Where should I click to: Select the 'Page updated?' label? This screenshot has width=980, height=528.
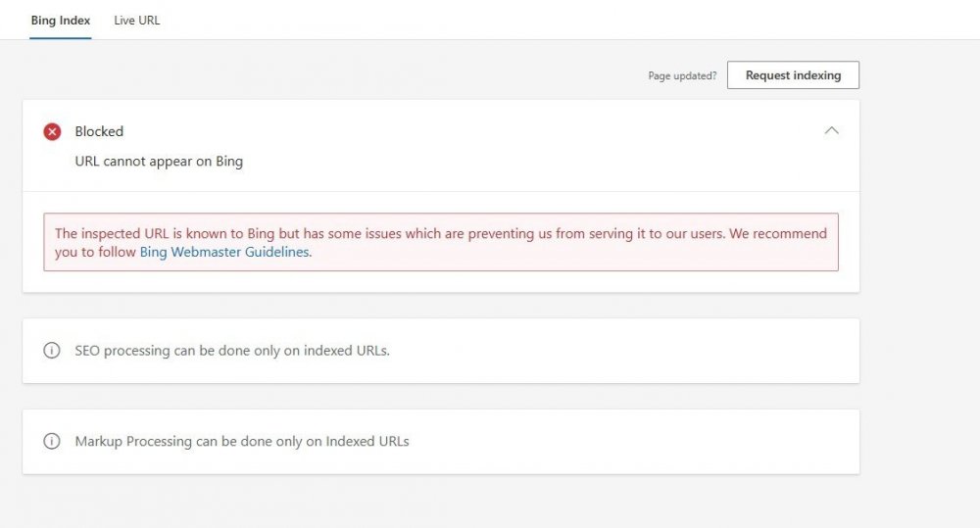(x=682, y=75)
